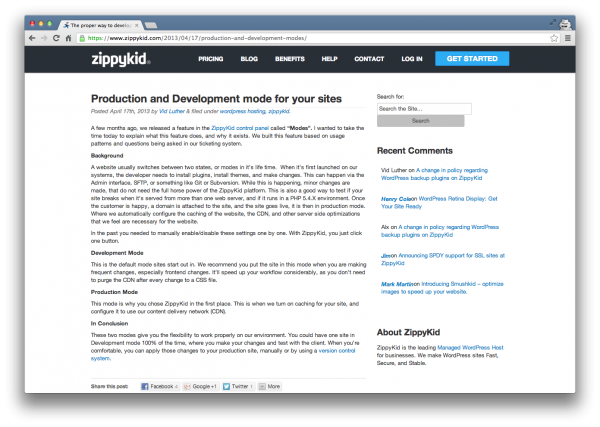Screen dimensions: 600x427
Task: Click the 'About ZippyKid' heading
Action: (408, 332)
